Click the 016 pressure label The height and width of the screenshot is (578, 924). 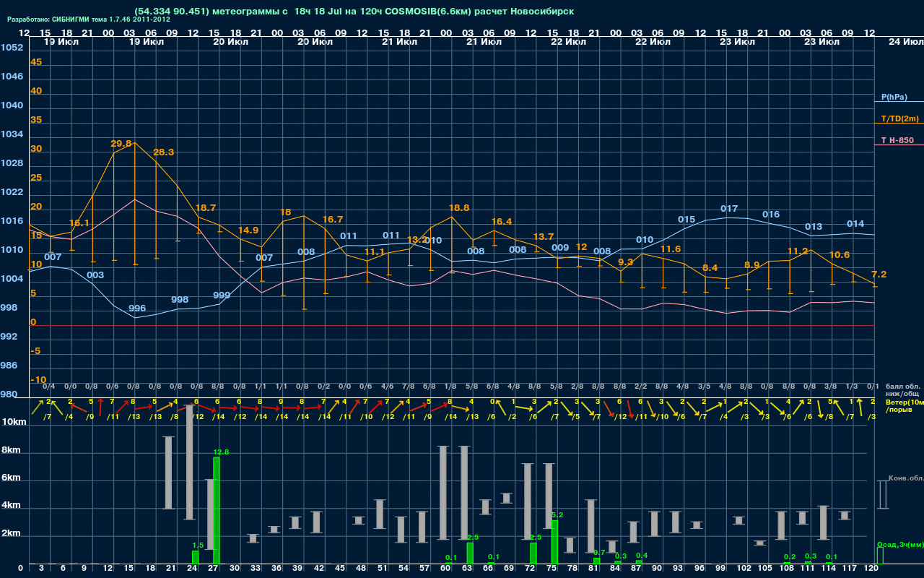pyautogui.click(x=771, y=215)
